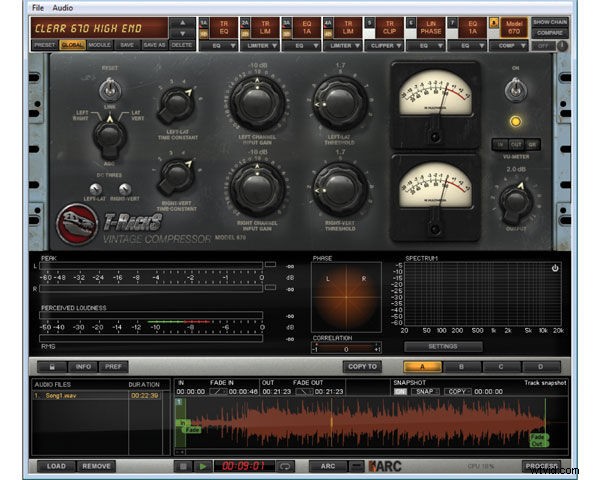Screen dimensions: 600x480
Task: Select the TR LIM module in slot 4A
Action: [x=347, y=28]
